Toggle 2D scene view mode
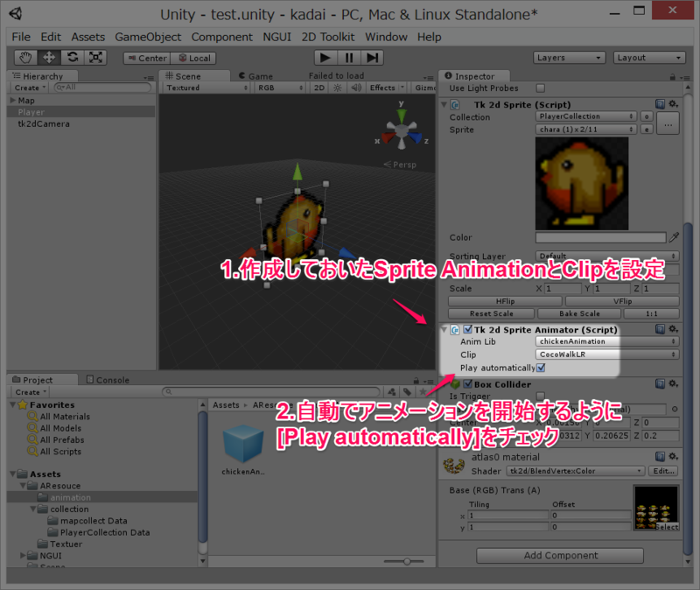Image resolution: width=700 pixels, height=590 pixels. pos(319,88)
